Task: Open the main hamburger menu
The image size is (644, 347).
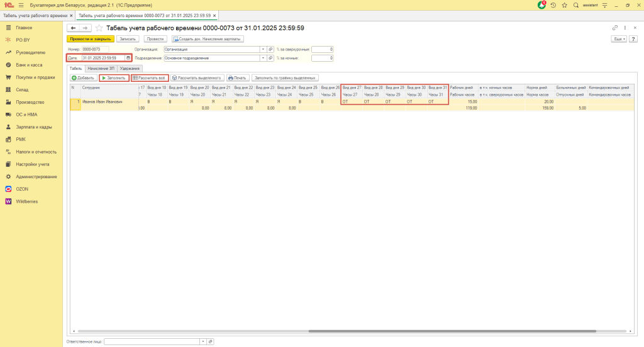Action: [21, 5]
